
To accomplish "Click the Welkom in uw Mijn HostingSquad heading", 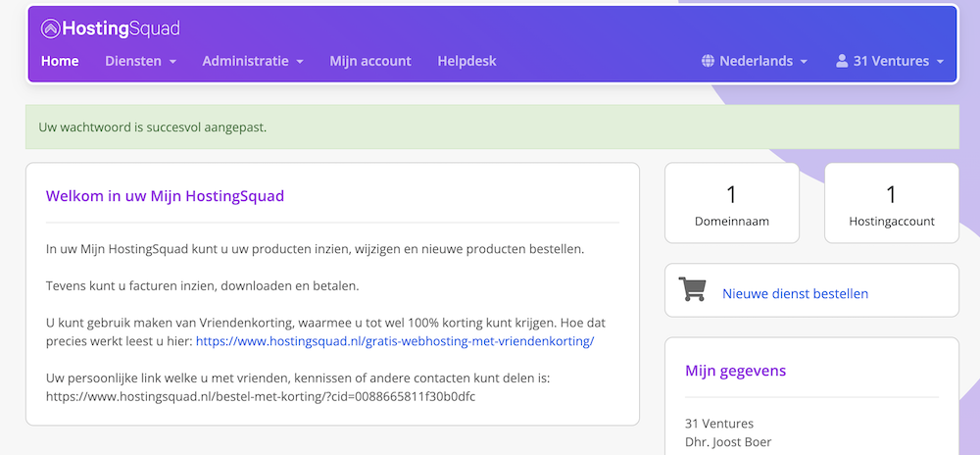I will tap(165, 196).
